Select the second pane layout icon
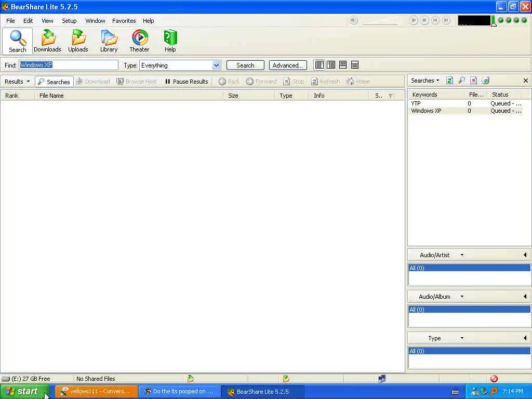 coord(331,65)
